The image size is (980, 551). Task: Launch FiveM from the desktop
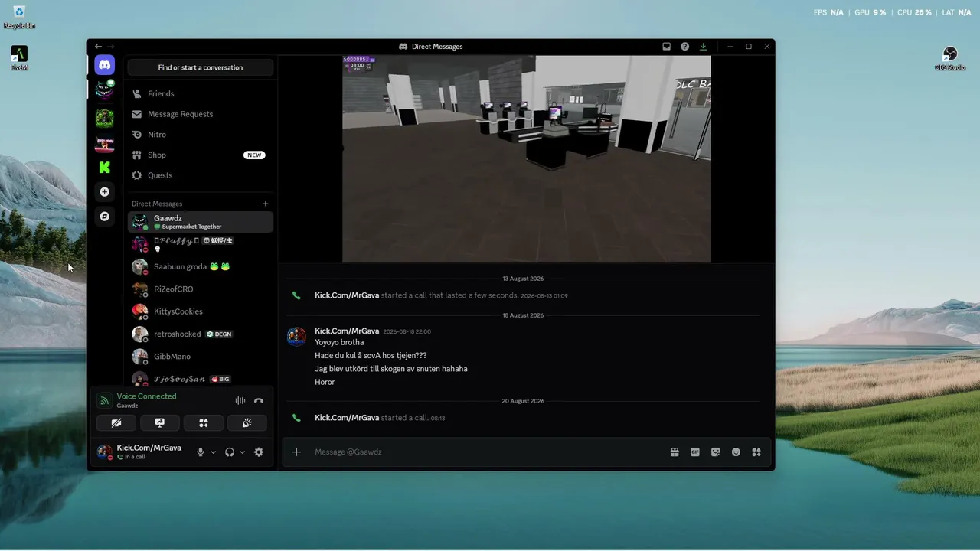coord(19,57)
